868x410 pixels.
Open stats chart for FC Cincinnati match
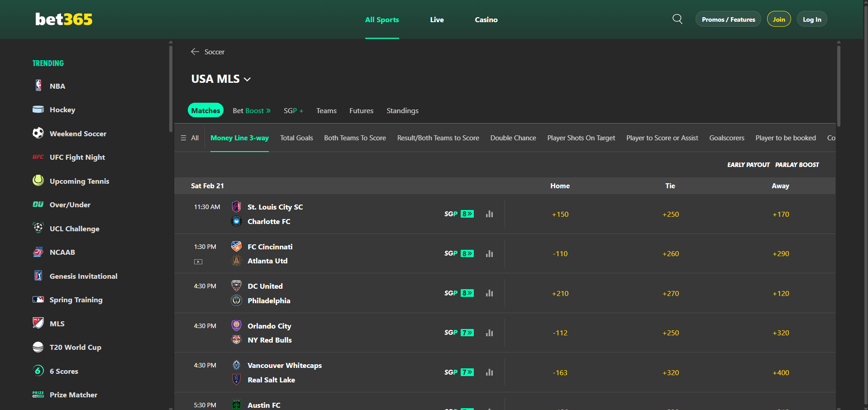(489, 253)
